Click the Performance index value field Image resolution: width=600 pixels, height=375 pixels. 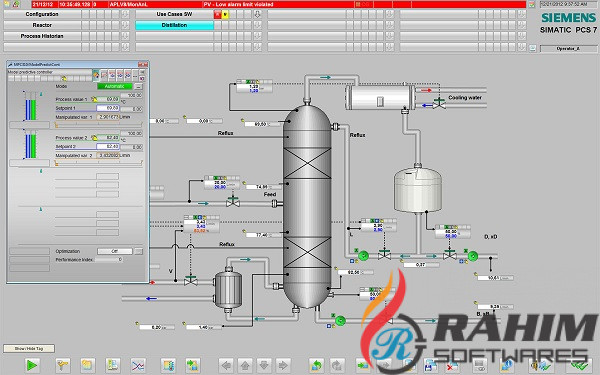(x=109, y=260)
